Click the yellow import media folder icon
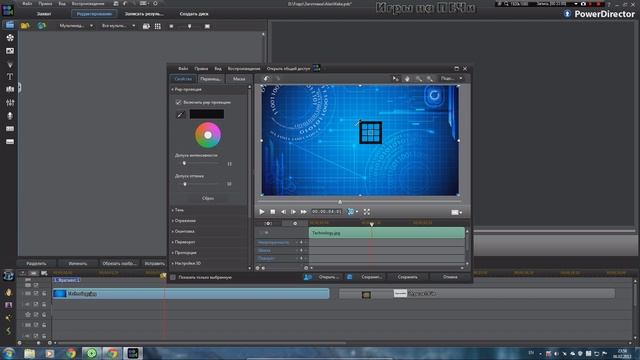The width and height of the screenshot is (640, 360). click(25, 26)
